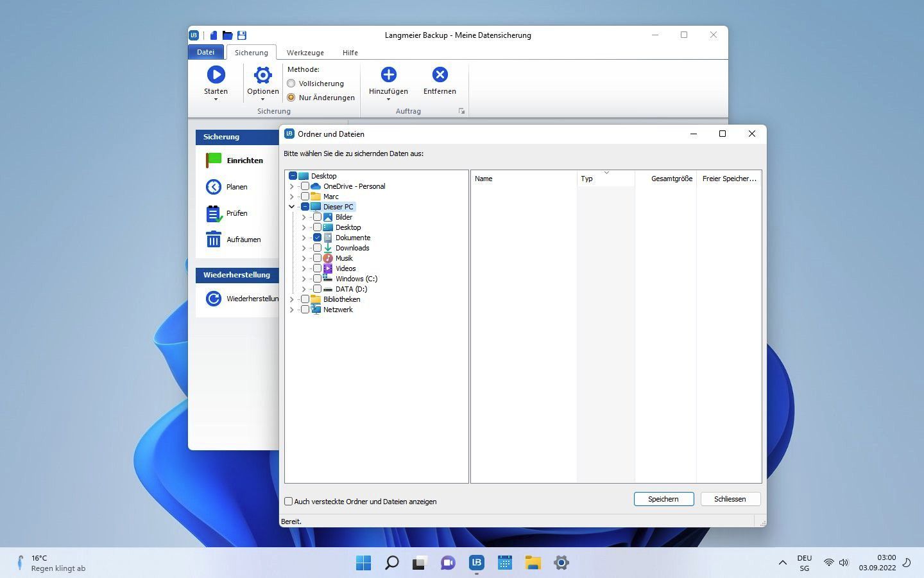Screen dimensions: 924x578
Task: Click the Hinzufügen plus icon
Action: click(x=388, y=75)
